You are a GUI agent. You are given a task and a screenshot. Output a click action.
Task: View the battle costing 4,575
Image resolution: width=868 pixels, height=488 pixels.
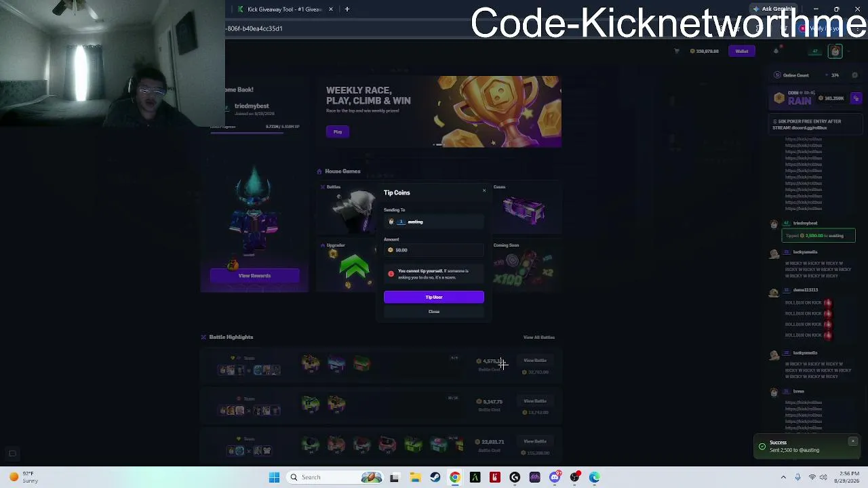535,361
